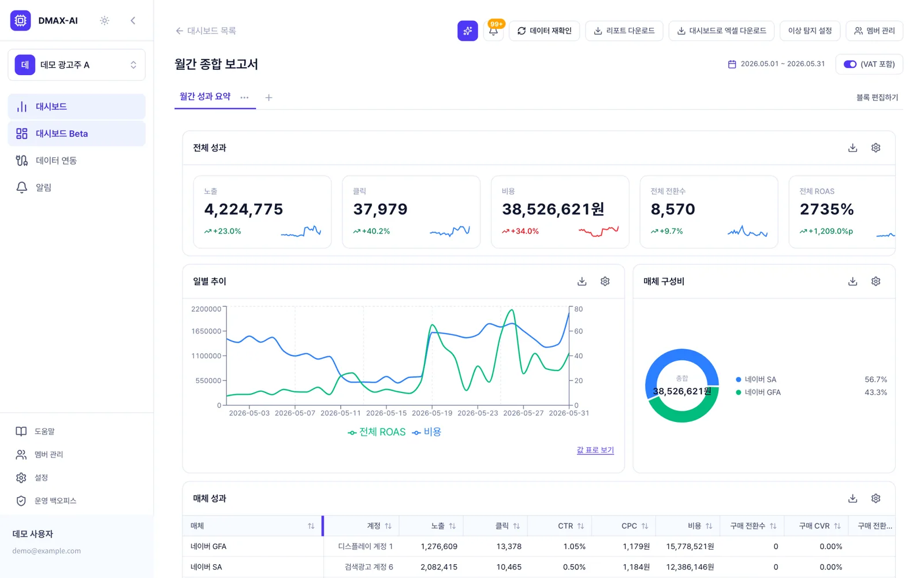Open 알림 in the sidebar
The height and width of the screenshot is (578, 924).
pyautogui.click(x=77, y=187)
